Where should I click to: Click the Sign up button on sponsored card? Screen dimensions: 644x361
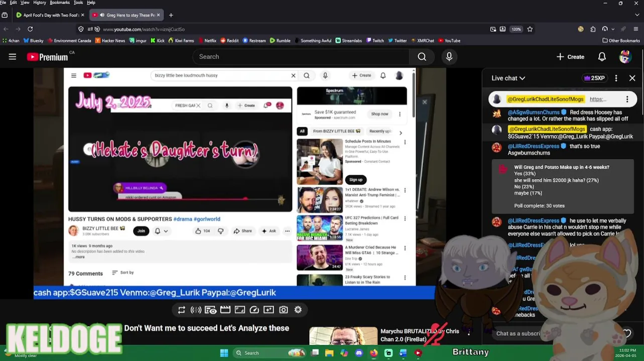(x=356, y=179)
